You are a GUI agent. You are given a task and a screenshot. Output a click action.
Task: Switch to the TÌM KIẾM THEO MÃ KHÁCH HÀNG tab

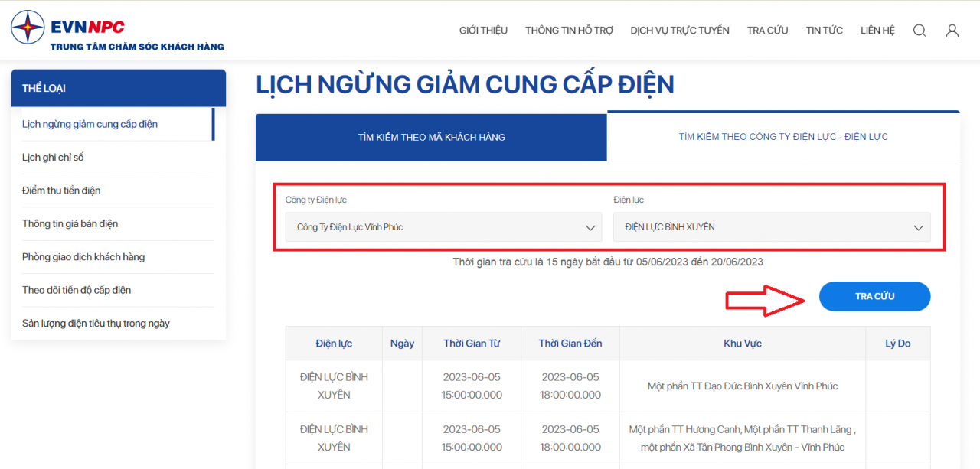[x=430, y=137]
